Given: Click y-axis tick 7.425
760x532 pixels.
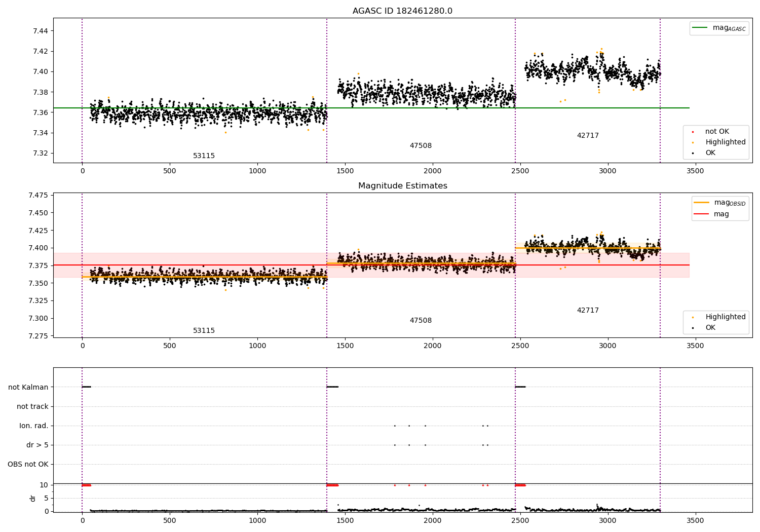Looking at the screenshot, I should [39, 231].
